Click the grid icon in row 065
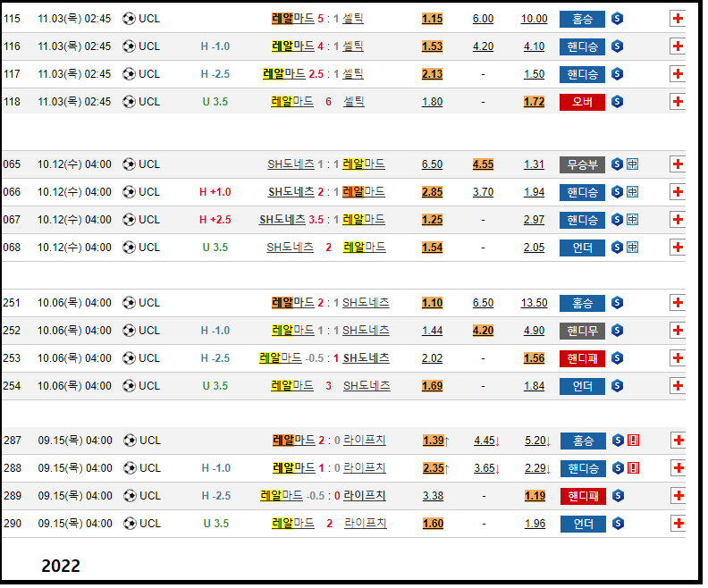This screenshot has height=588, width=708. (633, 164)
